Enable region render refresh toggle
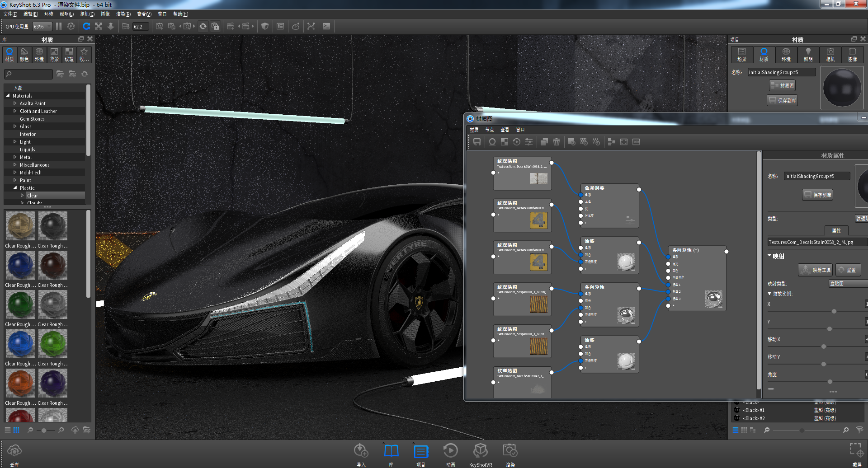Viewport: 868px width, 468px height. coord(203,26)
